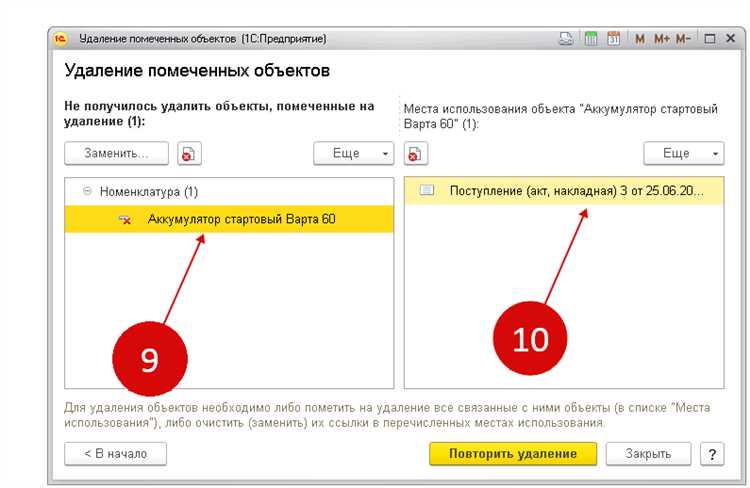Open the calendar icon in title bar
Screen dimensions: 750x488
point(614,39)
